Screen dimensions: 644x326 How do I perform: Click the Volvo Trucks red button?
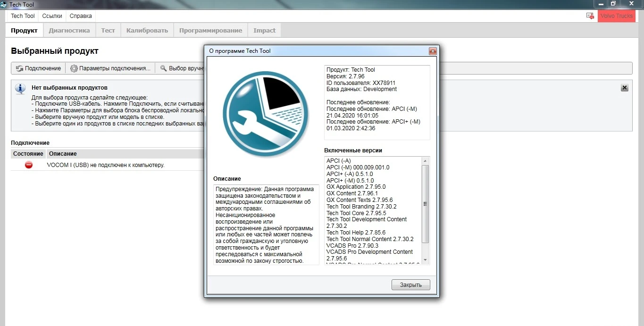[616, 16]
